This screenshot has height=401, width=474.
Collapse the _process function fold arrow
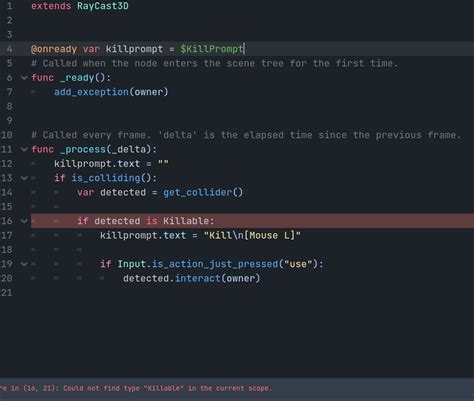24,150
